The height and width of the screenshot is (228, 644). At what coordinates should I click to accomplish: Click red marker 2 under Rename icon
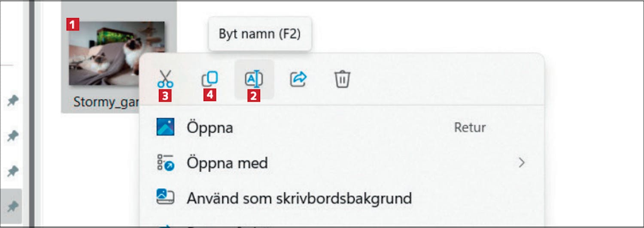pos(254,96)
